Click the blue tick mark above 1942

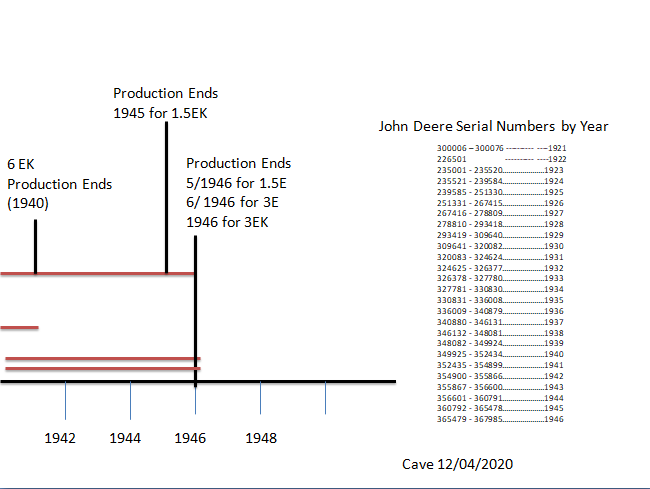[x=66, y=399]
